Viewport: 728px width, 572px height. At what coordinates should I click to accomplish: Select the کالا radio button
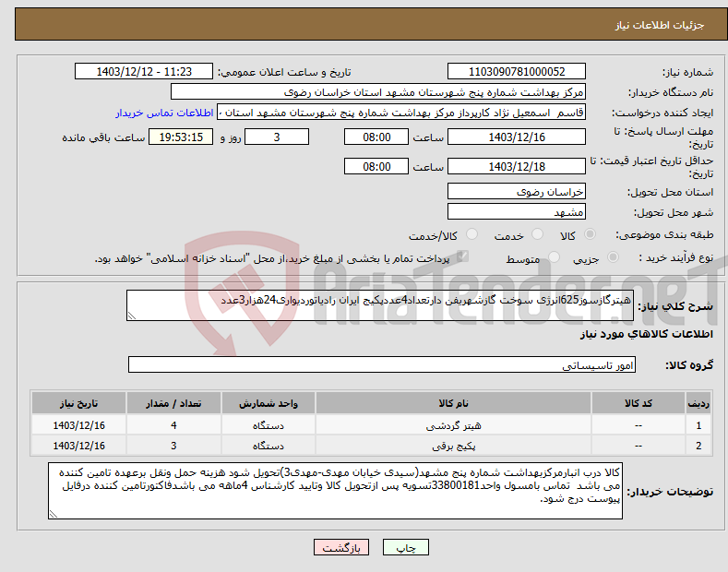tap(590, 234)
